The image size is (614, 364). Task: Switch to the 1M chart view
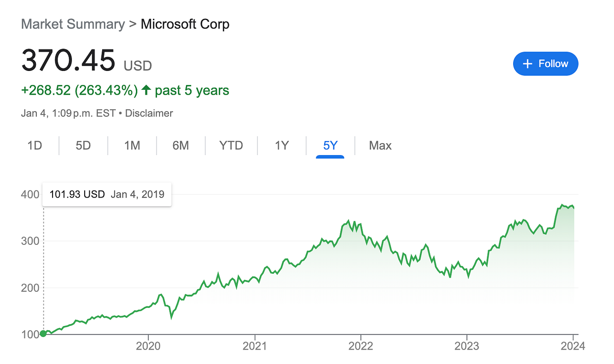pos(132,145)
